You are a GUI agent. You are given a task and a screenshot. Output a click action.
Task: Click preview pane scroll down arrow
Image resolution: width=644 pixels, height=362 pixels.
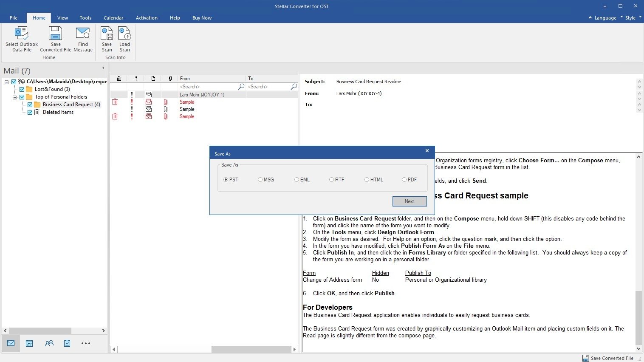click(638, 349)
